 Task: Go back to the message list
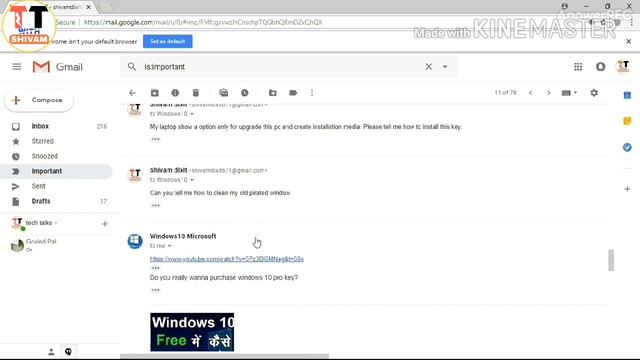tap(132, 93)
